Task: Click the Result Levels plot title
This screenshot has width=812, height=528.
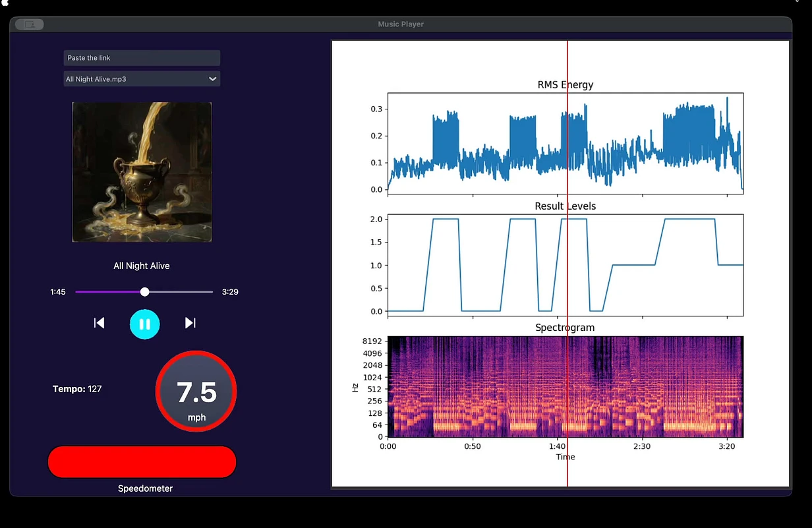Action: [565, 206]
